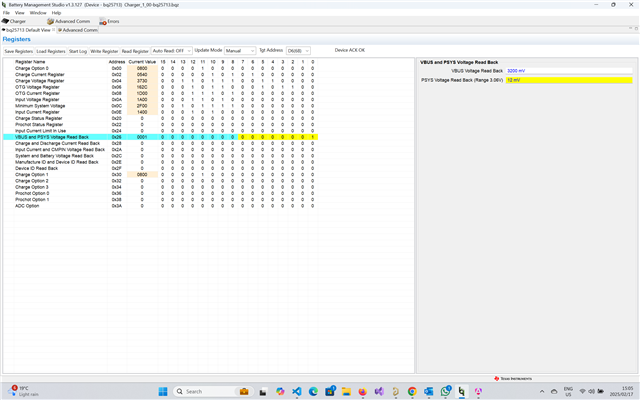
Task: Open Visual Studio purple icon in taskbar
Action: [x=379, y=391]
